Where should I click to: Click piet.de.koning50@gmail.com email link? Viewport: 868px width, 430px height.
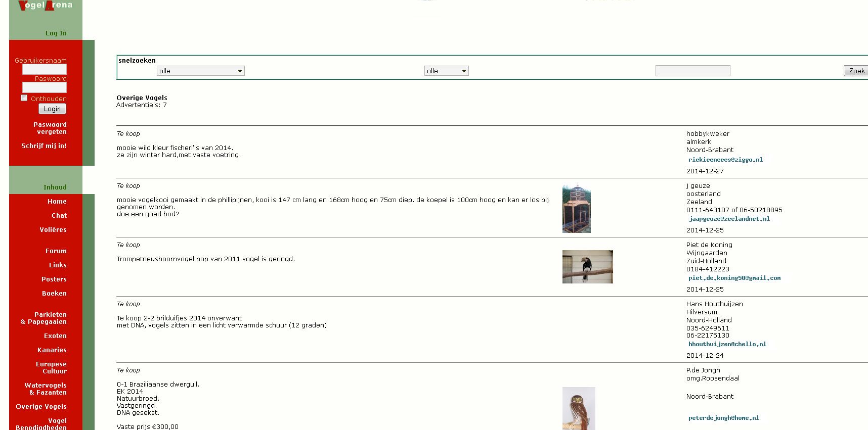click(x=734, y=278)
